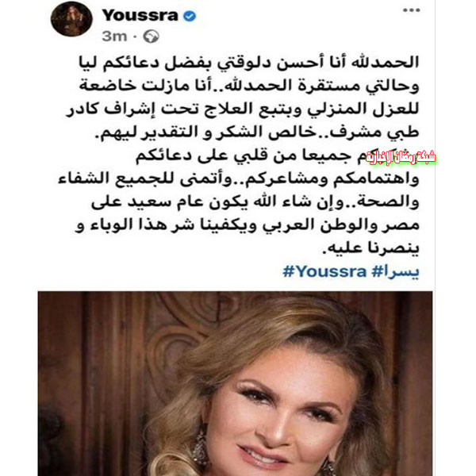Click the final line ينصرنا عليه
Image resolution: width=476 pixels, height=476 pixels.
point(370,249)
